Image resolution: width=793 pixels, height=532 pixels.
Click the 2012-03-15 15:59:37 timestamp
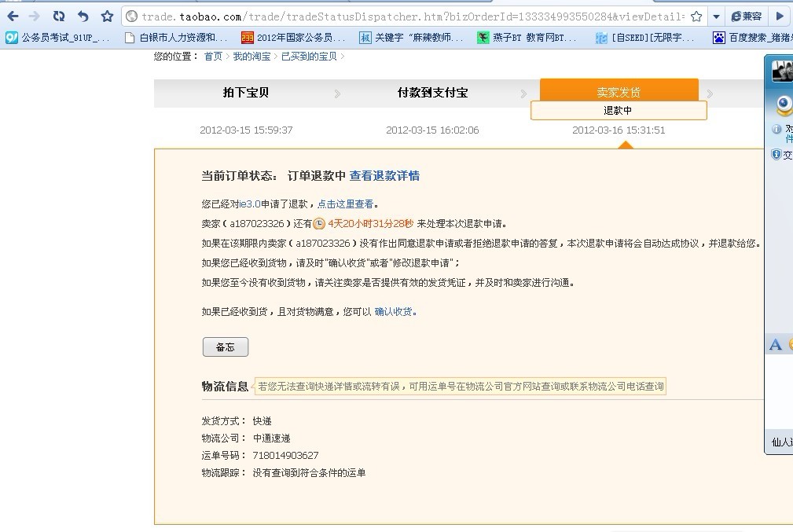[246, 130]
